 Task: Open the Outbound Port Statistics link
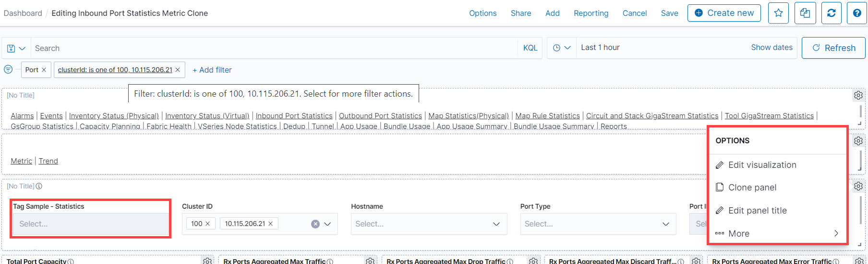[x=380, y=116]
